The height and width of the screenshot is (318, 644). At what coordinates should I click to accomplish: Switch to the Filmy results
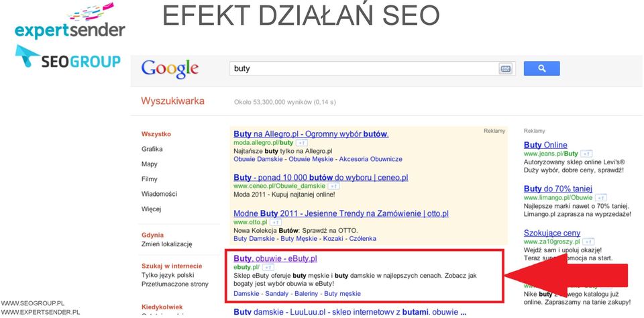(x=150, y=179)
